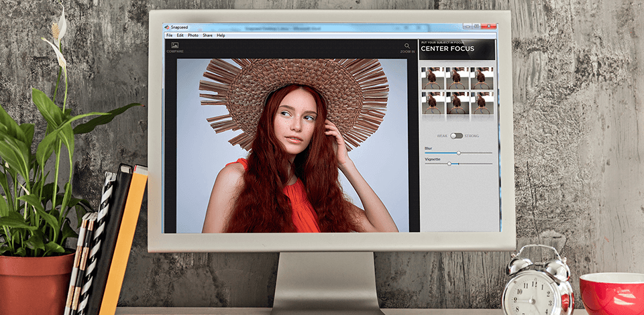
Task: Click the STRONG label beside the toggle
Action: point(472,136)
